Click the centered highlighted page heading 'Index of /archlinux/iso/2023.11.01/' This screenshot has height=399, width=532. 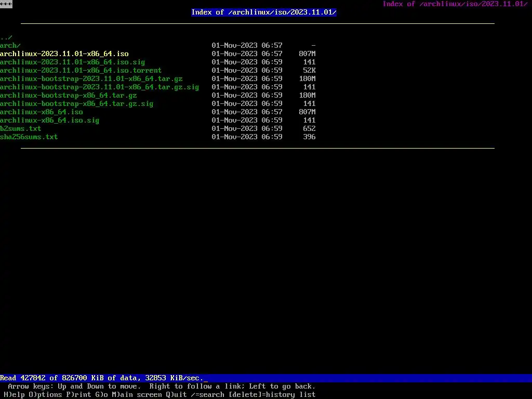click(x=263, y=12)
